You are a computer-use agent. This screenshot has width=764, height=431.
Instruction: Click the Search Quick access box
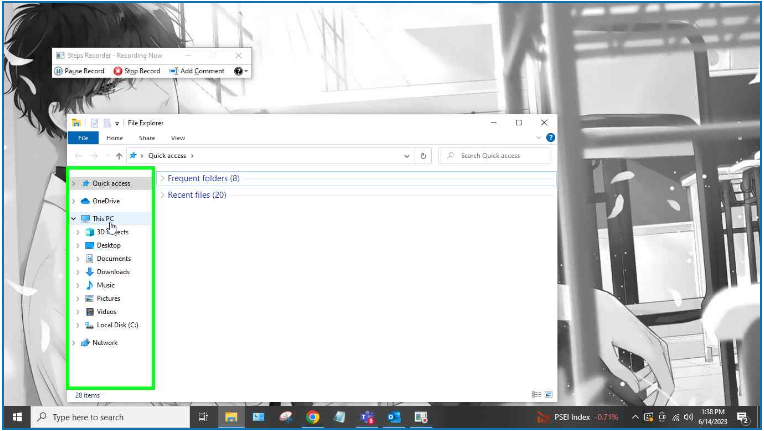coord(495,156)
